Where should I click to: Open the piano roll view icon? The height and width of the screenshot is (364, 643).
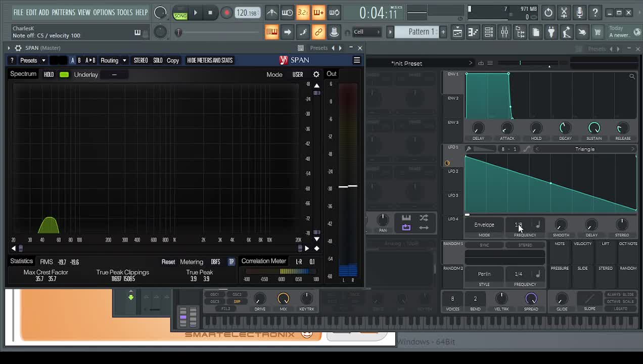[x=473, y=32]
